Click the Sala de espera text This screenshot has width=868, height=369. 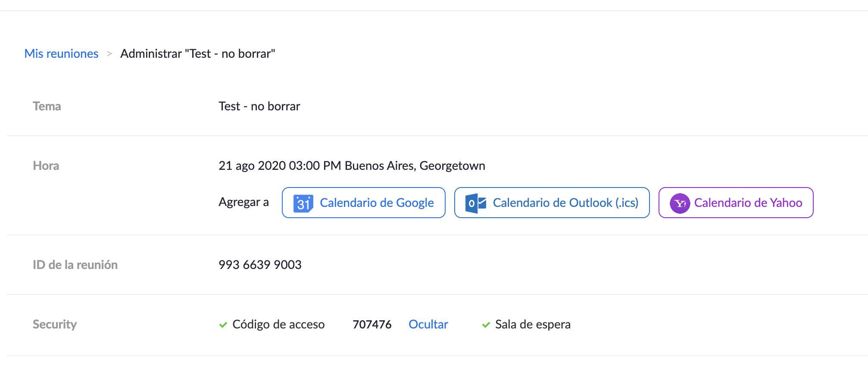[533, 324]
